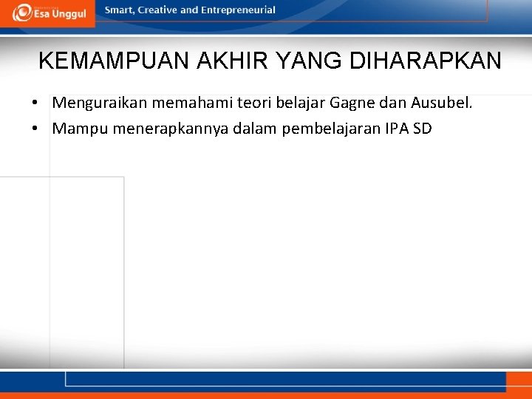Click the Esa Unggul logo
The image size is (532, 399).
pos(49,13)
